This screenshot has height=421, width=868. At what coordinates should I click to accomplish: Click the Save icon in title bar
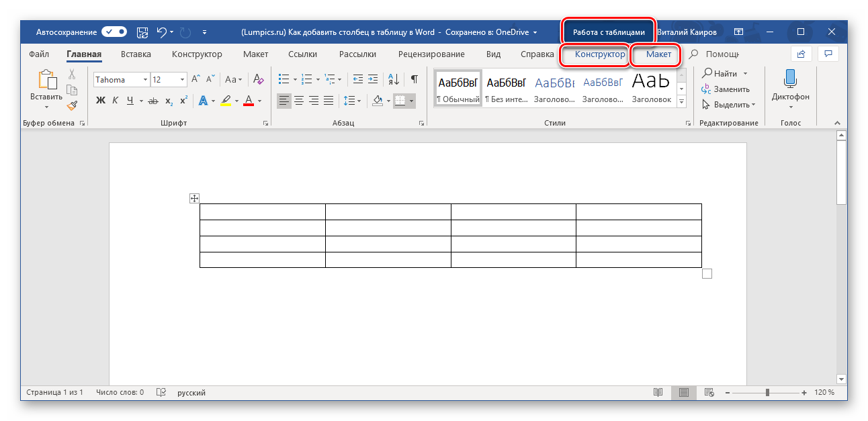click(142, 32)
